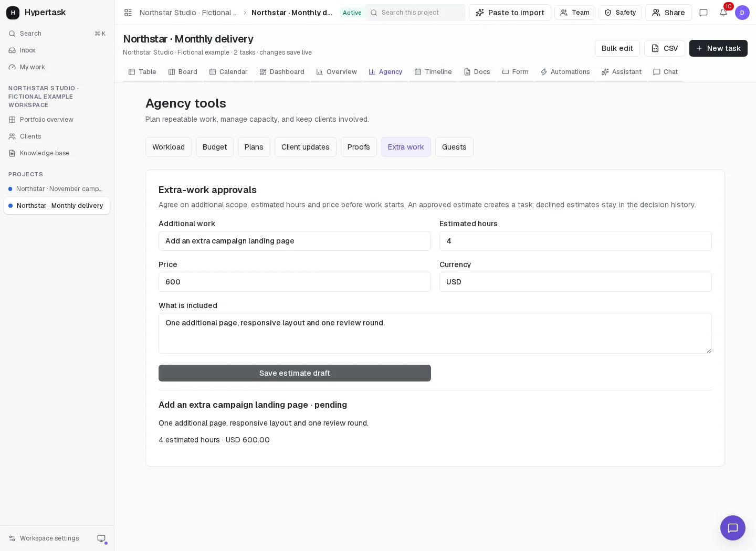Open the Dashboard tab
The image size is (756, 551).
pyautogui.click(x=282, y=72)
